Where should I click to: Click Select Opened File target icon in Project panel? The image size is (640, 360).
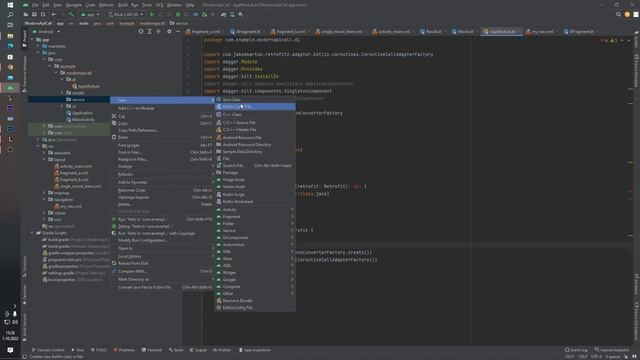click(141, 31)
